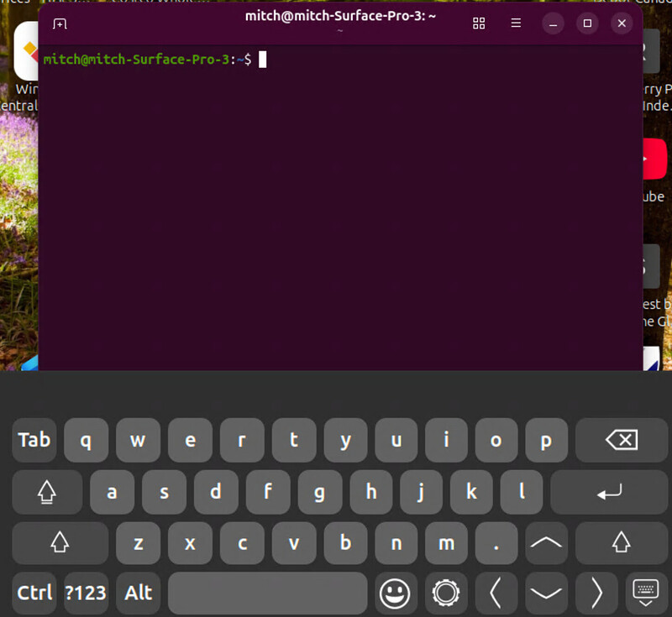Tap the m key

coord(446,543)
